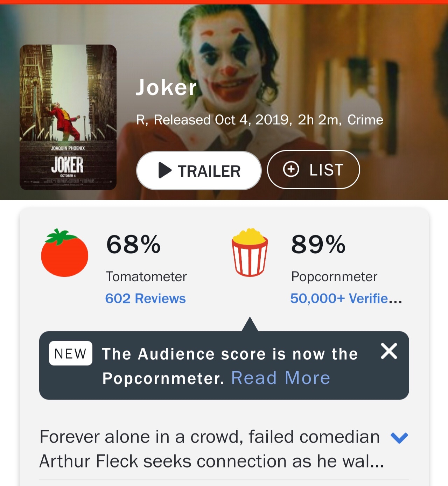Follow the Read More link
Viewport: 448px width, 486px height.
[x=281, y=378]
